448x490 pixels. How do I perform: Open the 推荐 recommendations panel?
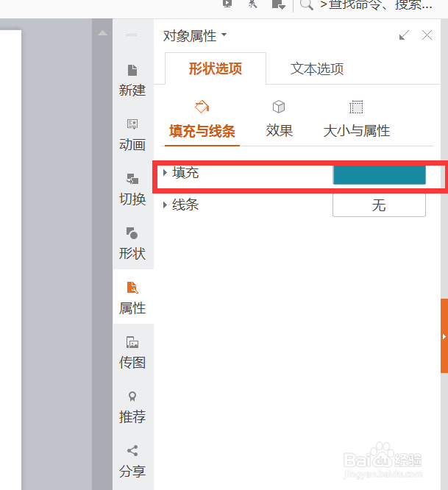132,407
